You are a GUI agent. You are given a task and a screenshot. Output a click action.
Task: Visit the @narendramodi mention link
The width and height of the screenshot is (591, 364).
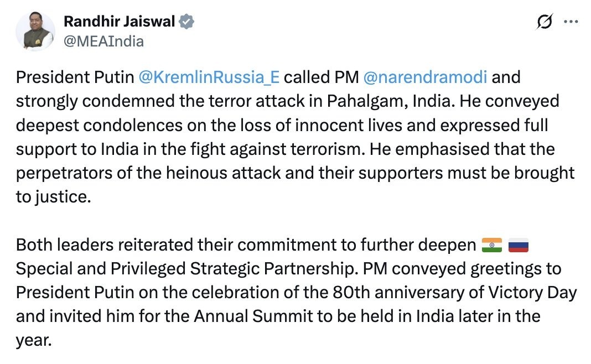pyautogui.click(x=425, y=77)
